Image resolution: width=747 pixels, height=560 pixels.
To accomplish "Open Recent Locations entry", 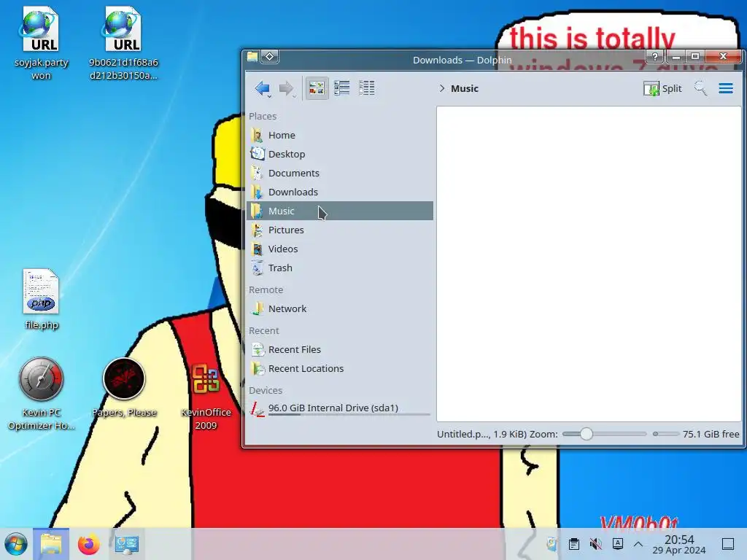I will tap(340, 368).
